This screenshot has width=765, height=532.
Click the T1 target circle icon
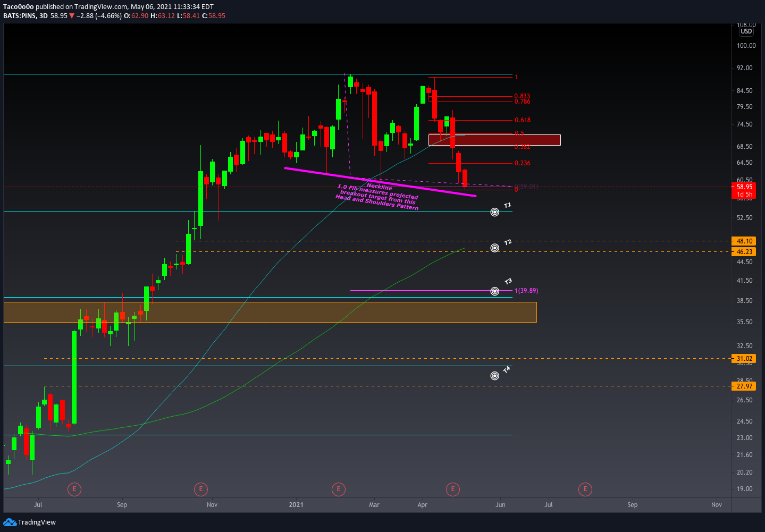click(495, 212)
